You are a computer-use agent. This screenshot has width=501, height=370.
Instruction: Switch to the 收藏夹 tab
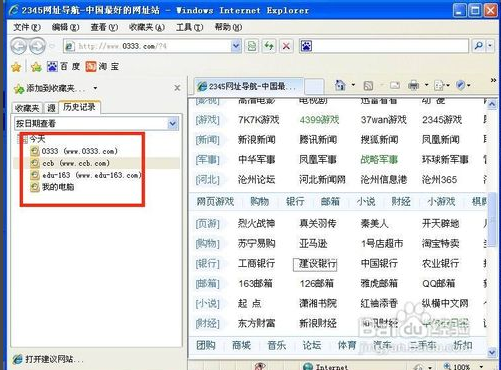27,108
